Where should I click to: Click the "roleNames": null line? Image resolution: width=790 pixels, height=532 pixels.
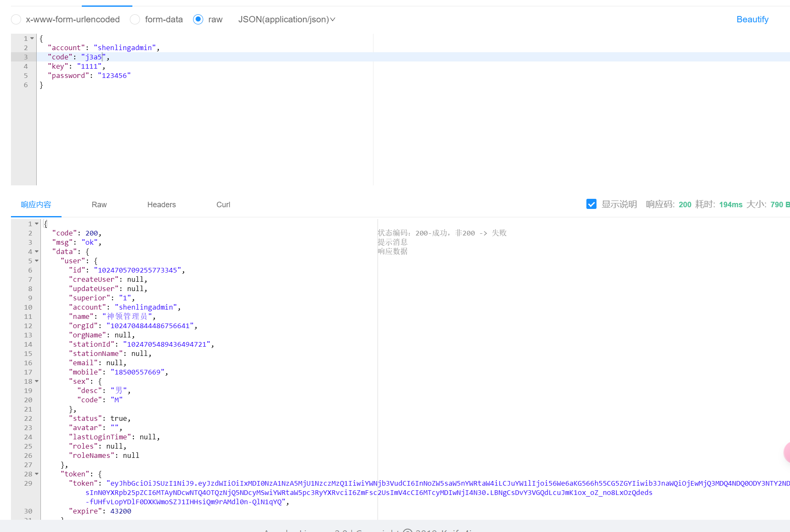(x=104, y=455)
